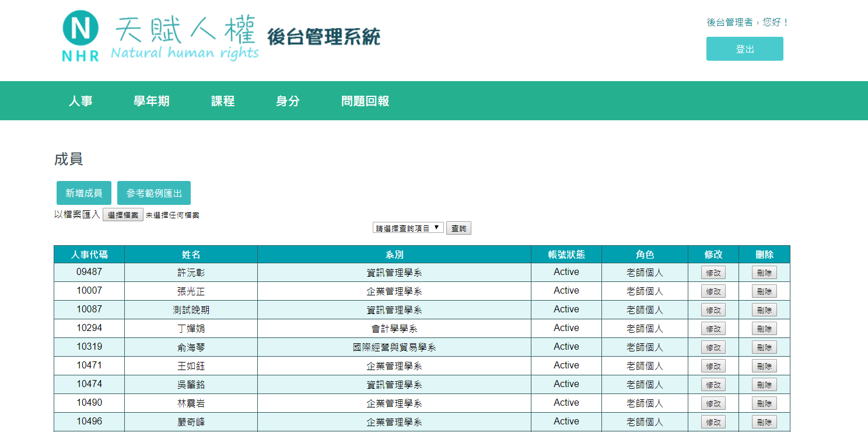
Task: Click the name 丁嬋娟
Action: click(x=191, y=329)
